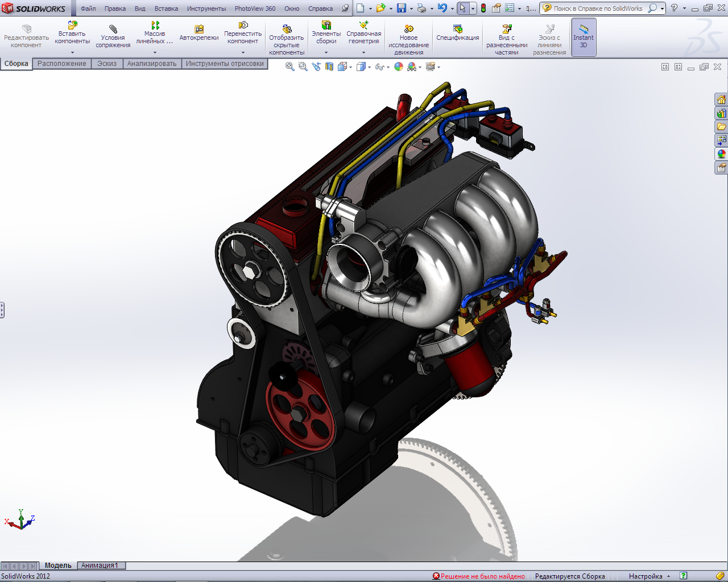Click the pin icon next to the menu bar
Image resolution: width=728 pixels, height=582 pixels.
point(345,9)
